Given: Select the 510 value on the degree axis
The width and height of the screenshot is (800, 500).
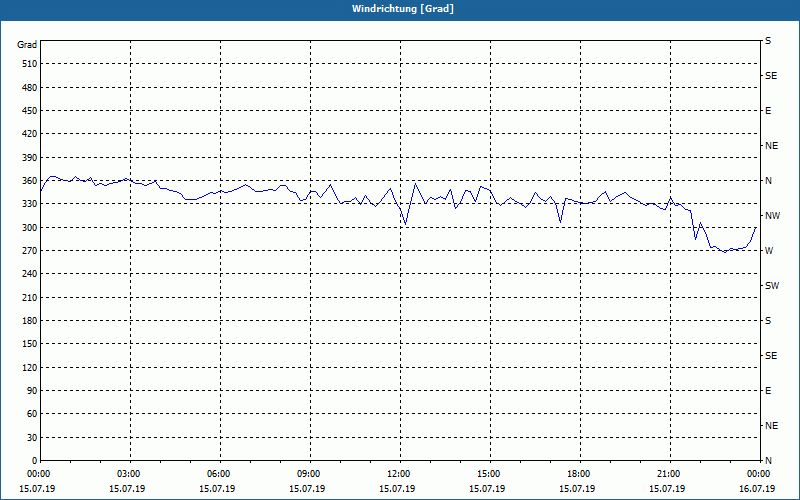Looking at the screenshot, I should click(29, 64).
